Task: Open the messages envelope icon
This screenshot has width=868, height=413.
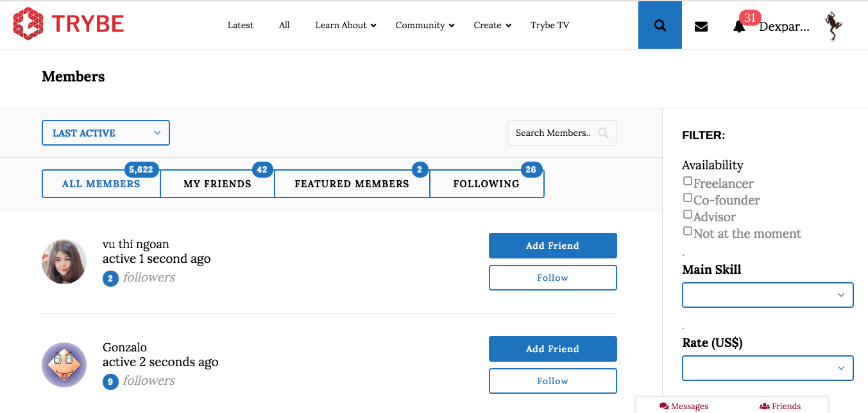Action: tap(701, 26)
